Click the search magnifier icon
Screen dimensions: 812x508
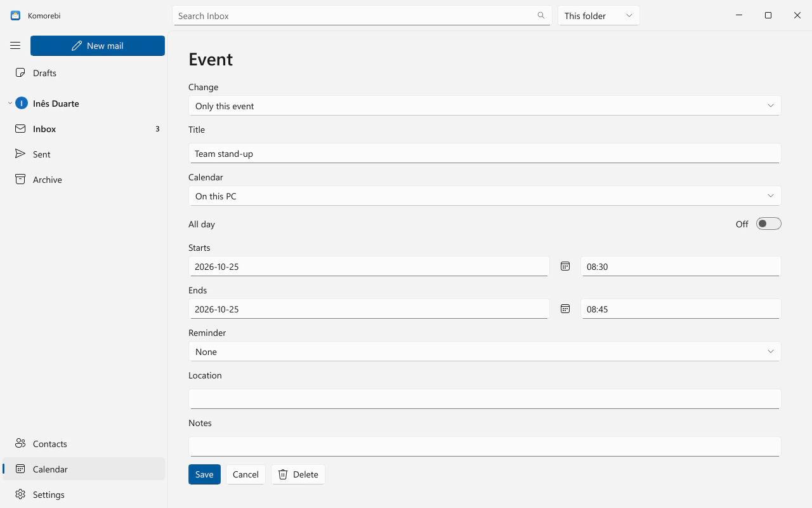[541, 15]
